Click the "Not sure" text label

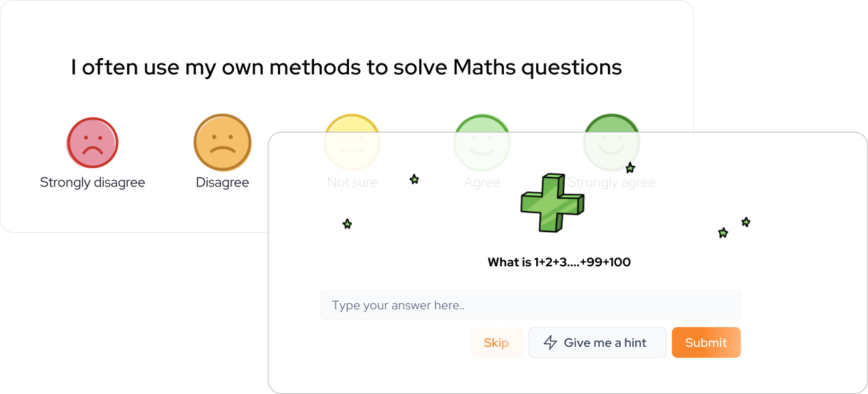tap(352, 182)
